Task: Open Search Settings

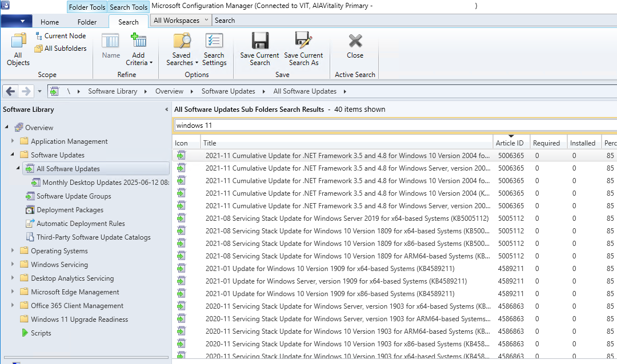Action: coord(214,49)
